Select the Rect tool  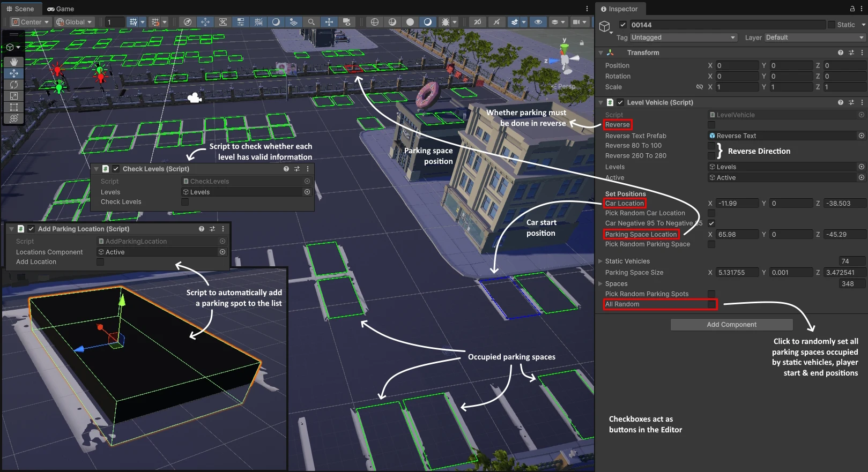tap(14, 107)
